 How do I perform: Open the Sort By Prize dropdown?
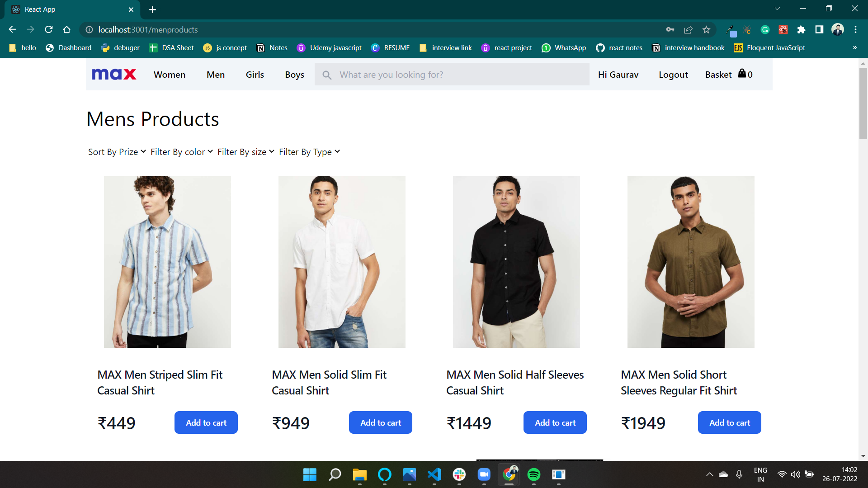click(116, 152)
